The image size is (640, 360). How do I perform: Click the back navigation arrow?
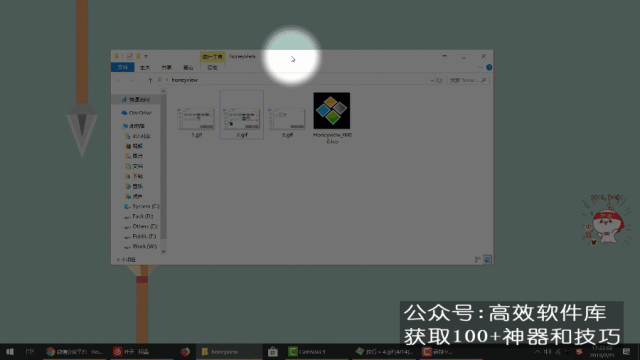(x=119, y=80)
